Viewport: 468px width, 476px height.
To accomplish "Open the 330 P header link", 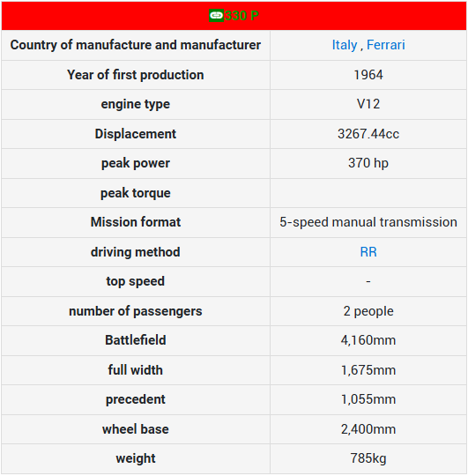I will (241, 16).
